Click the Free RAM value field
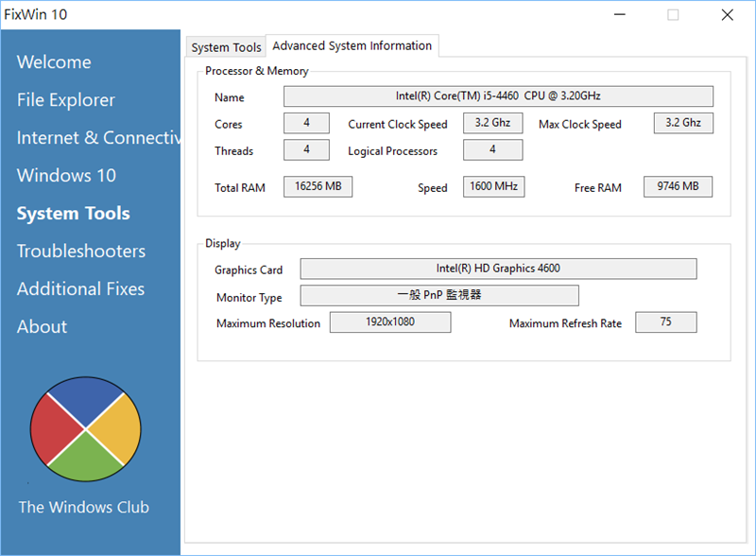756x556 pixels. click(x=678, y=186)
